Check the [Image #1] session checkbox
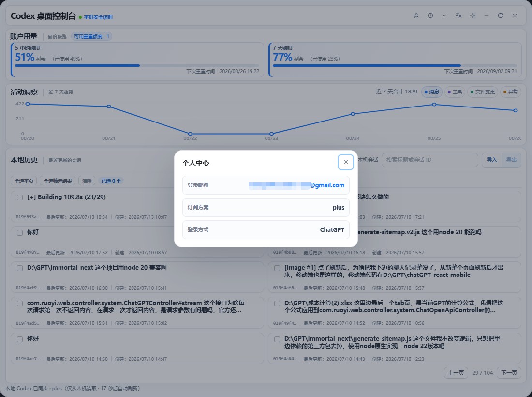Image resolution: width=532 pixels, height=397 pixels. pos(277,268)
